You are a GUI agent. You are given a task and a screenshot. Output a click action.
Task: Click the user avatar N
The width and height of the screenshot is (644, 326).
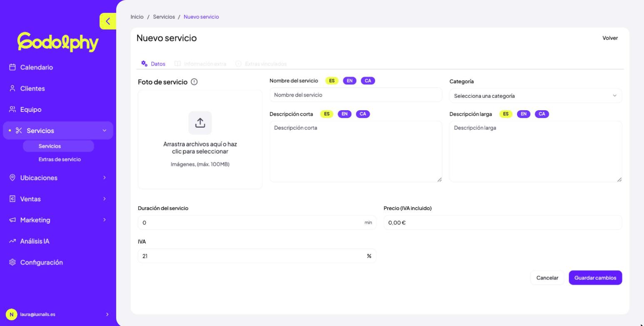point(12,314)
